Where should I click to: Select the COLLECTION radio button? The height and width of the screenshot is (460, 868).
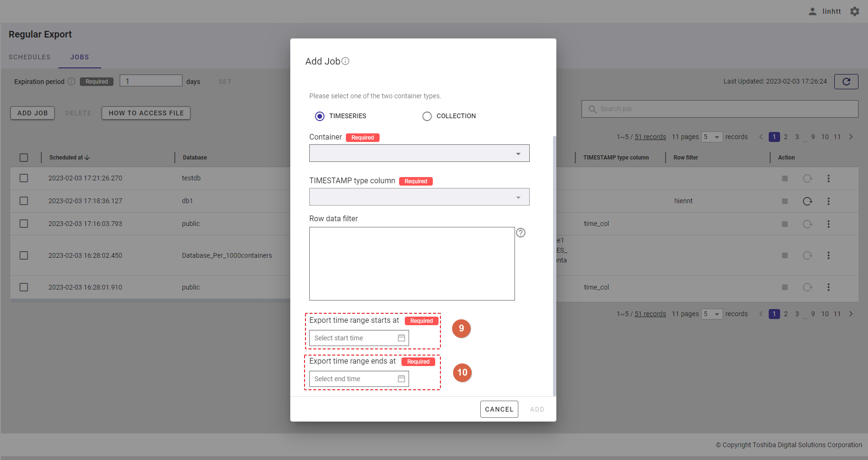427,116
